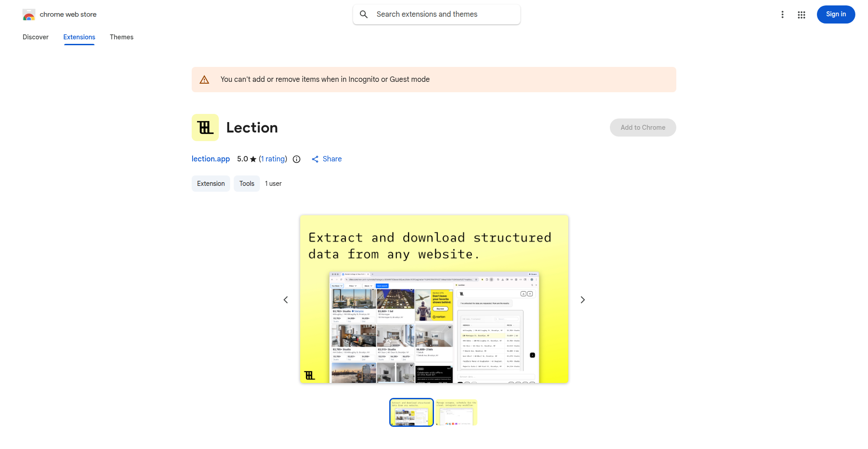Click the search magnifier icon
868x449 pixels.
[x=364, y=14]
